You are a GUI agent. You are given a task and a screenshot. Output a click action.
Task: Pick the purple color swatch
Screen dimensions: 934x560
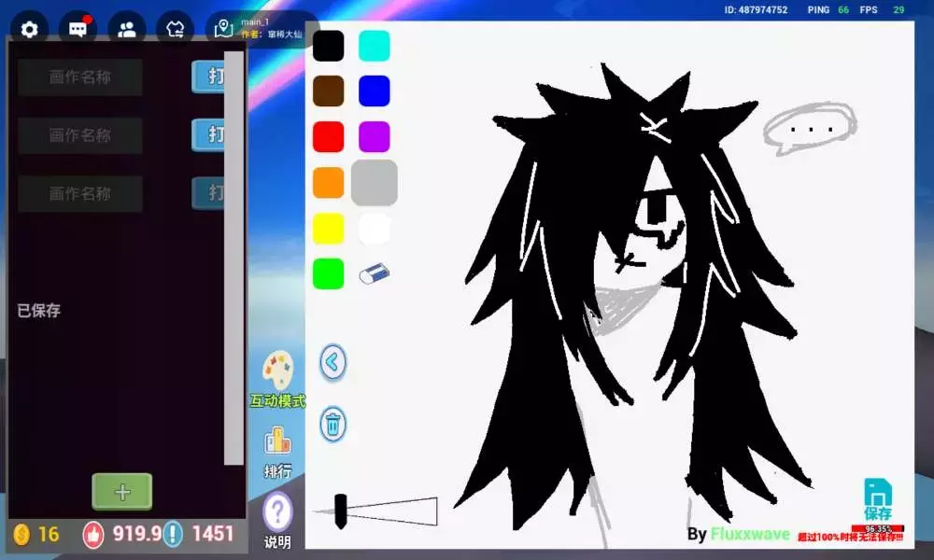click(x=374, y=137)
